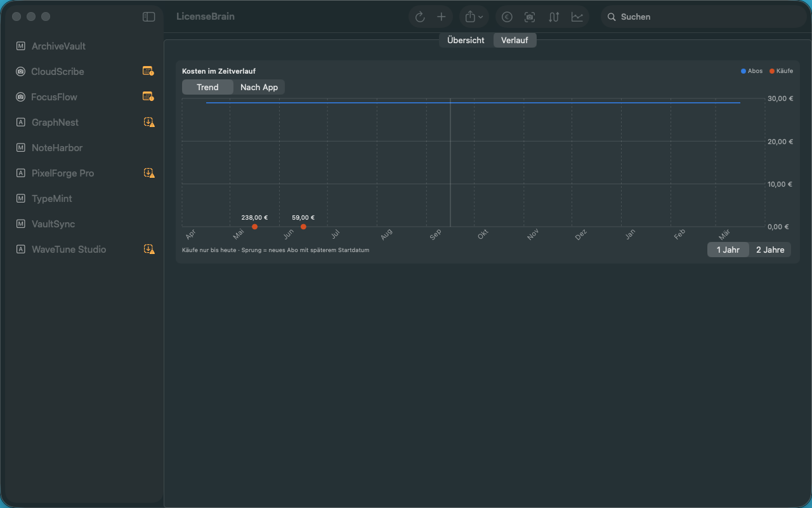Switch to the Übersicht tab
Screen dimensions: 812x508
466,40
